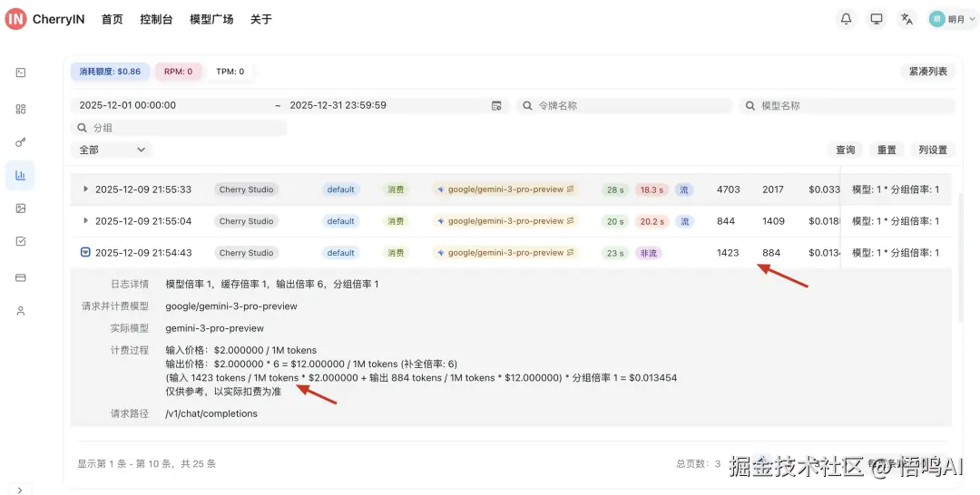Click copy icon on 21:54:43 model tag

571,253
